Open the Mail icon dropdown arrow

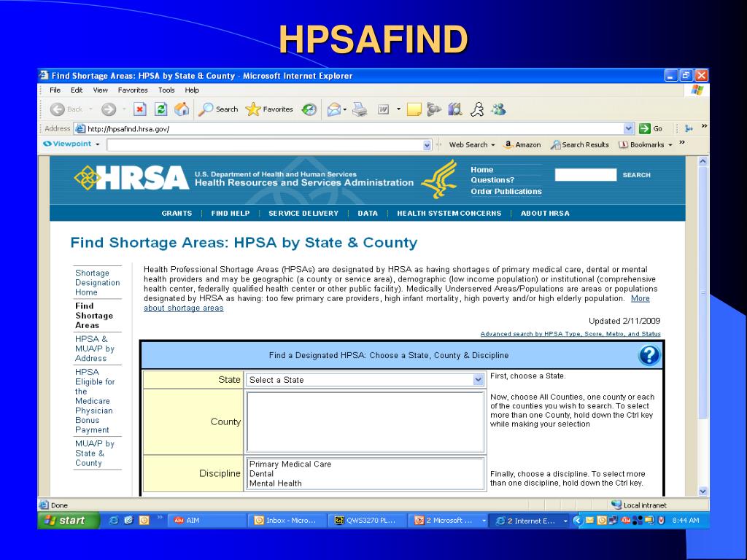(345, 110)
